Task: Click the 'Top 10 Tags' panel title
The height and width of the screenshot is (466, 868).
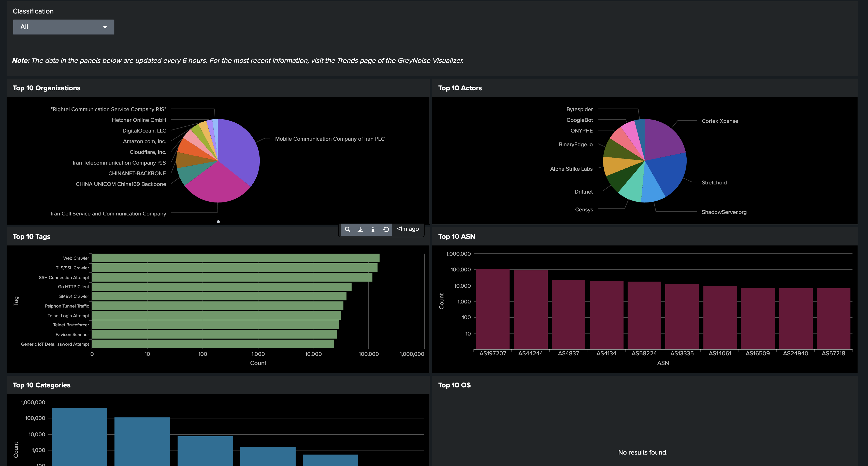Action: pyautogui.click(x=31, y=237)
